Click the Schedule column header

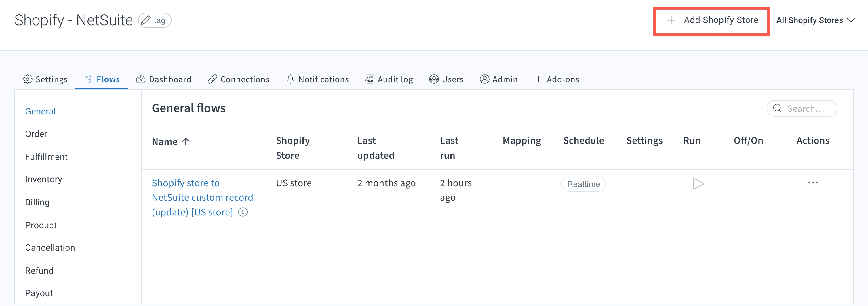point(583,140)
